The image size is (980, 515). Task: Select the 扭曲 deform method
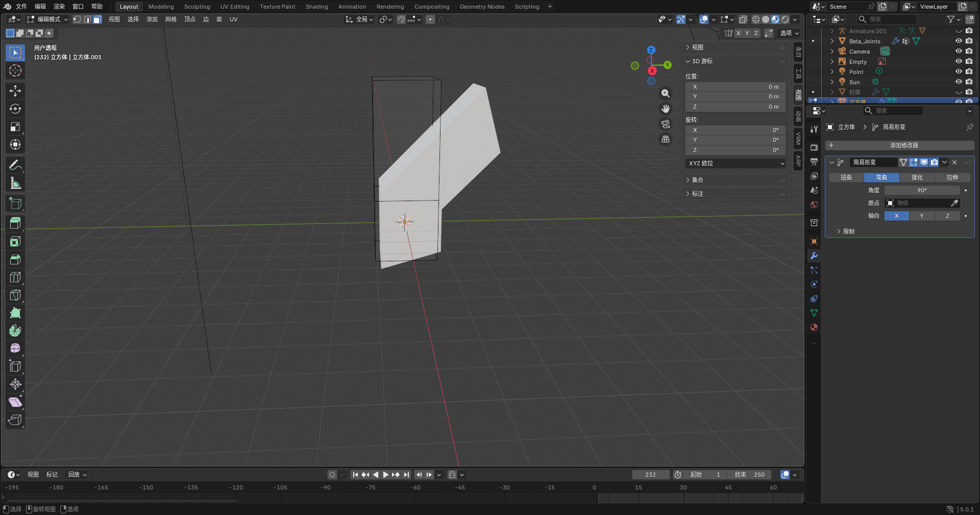point(846,178)
